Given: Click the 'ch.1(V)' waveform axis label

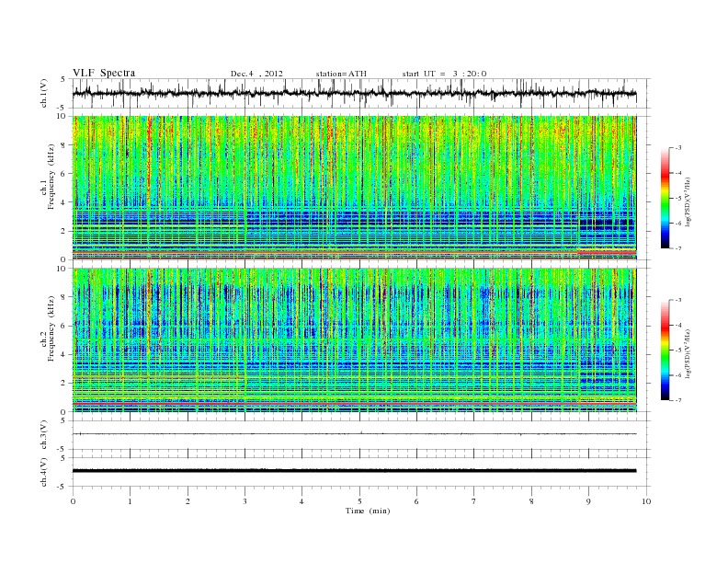Looking at the screenshot, I should (44, 93).
